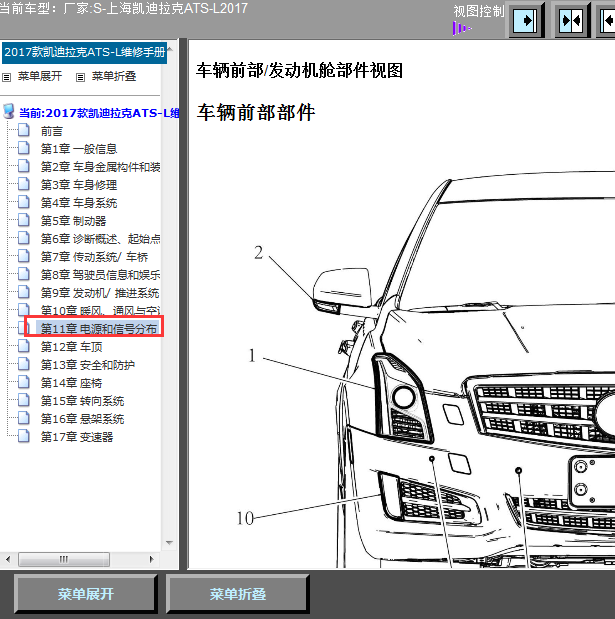
Task: Click page icon beside 第17章 变速器
Action: 24,436
